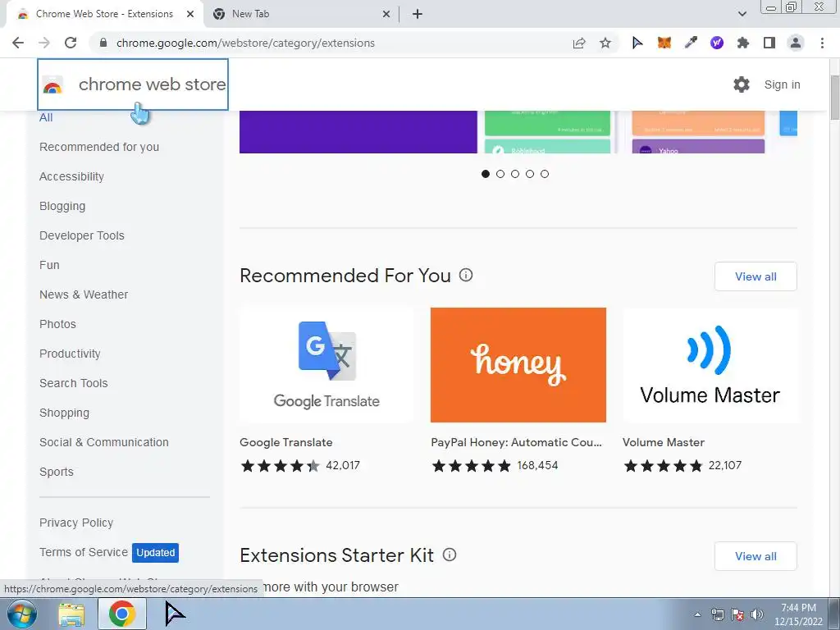
Task: Open a new browser tab
Action: (x=418, y=14)
